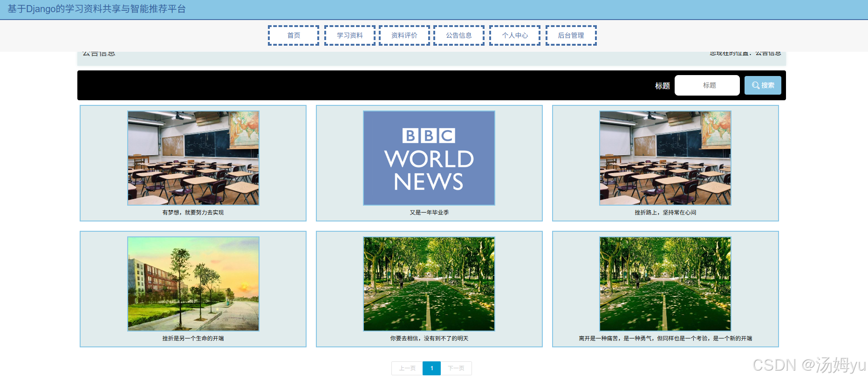Open classroom image for 有梦想，就要努力去实现

pyautogui.click(x=193, y=158)
